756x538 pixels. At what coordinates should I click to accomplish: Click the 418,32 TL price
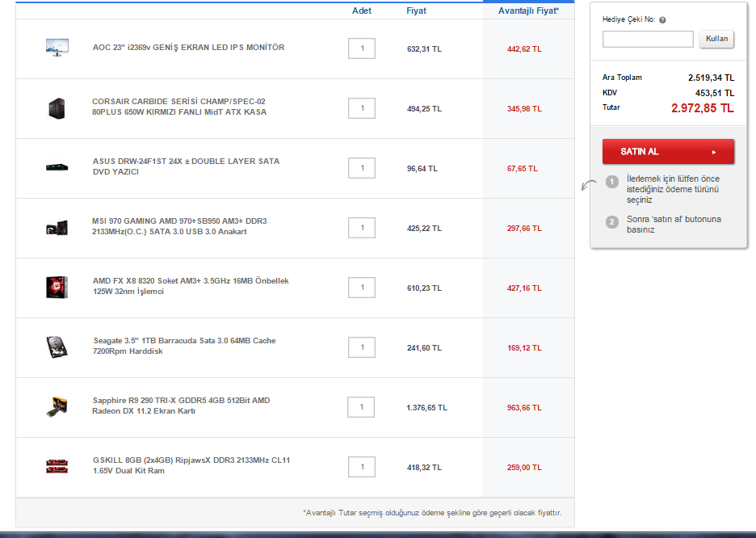point(424,468)
